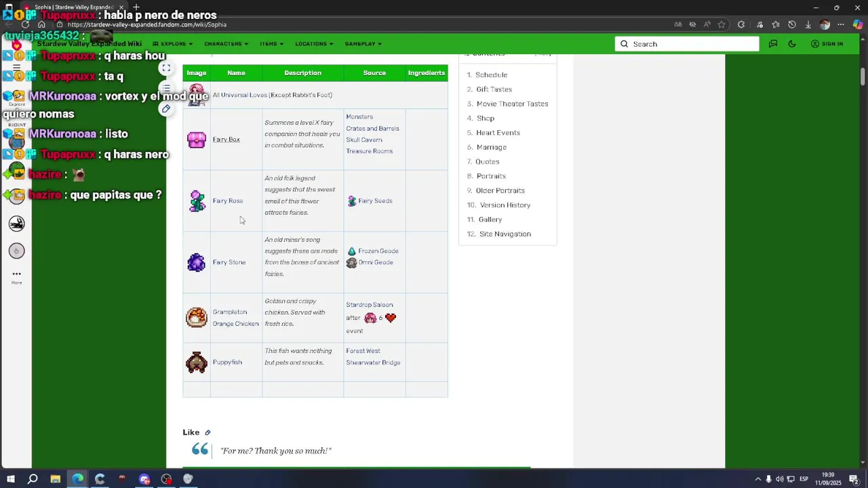
Task: Click the browser profile avatar
Action: point(825,24)
